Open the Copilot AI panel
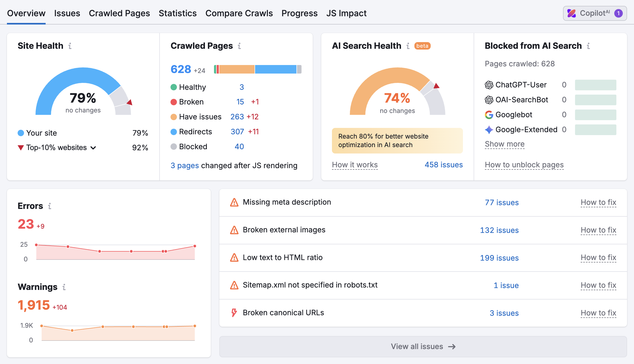This screenshot has height=364, width=634. (x=595, y=13)
